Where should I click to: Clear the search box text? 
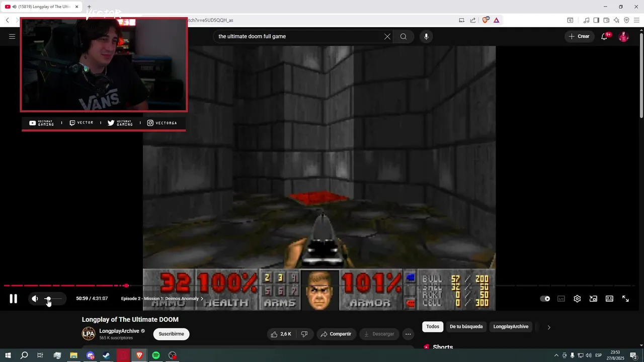387,36
